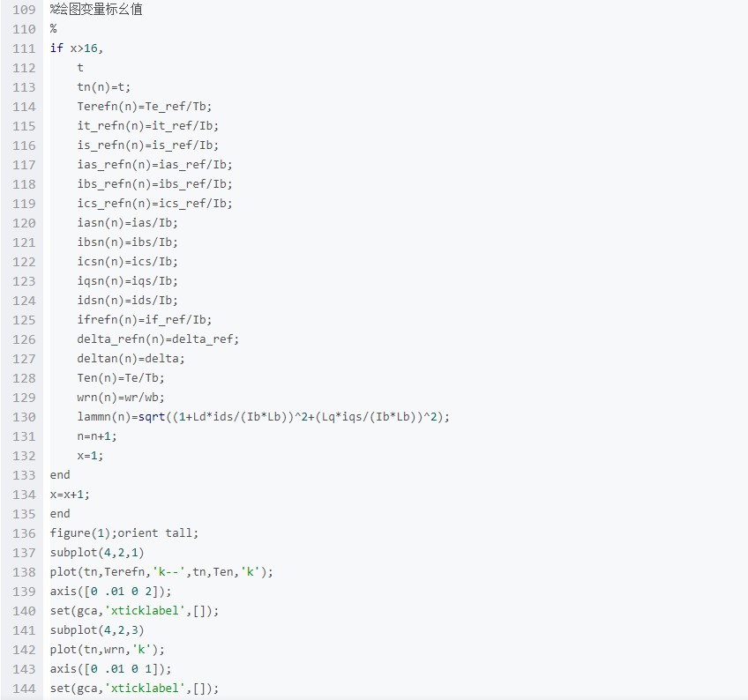Click the line 'wrn(n)=wr/wb;'
This screenshot has width=748, height=700.
coord(121,398)
